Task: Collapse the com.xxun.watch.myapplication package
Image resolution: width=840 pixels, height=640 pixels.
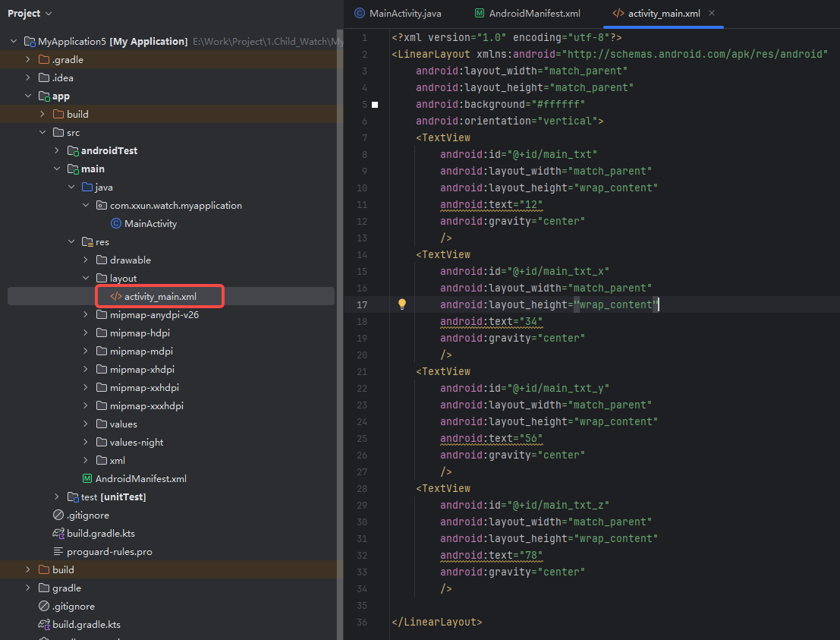Action: tap(86, 205)
